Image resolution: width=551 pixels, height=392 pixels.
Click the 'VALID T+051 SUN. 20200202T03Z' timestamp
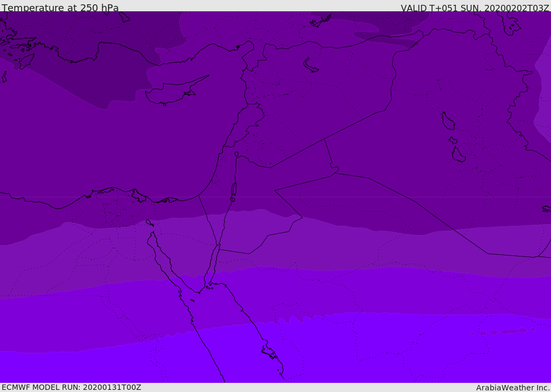pyautogui.click(x=475, y=8)
